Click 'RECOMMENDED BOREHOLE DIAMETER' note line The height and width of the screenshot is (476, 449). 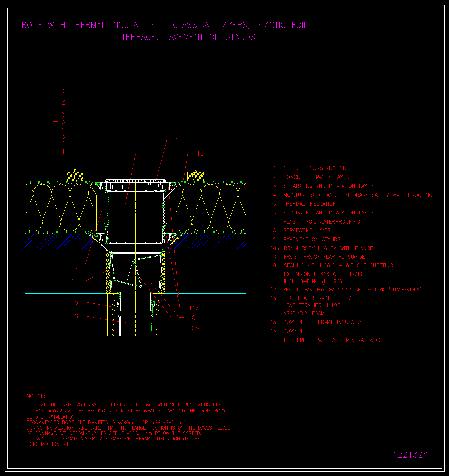coord(105,422)
